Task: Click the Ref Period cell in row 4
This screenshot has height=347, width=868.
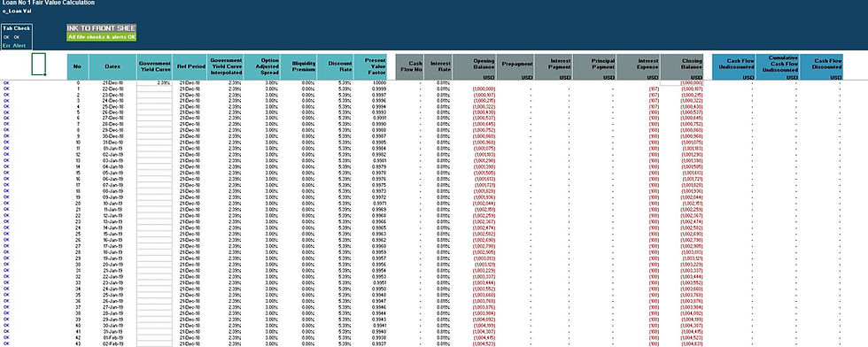Action: [190, 106]
